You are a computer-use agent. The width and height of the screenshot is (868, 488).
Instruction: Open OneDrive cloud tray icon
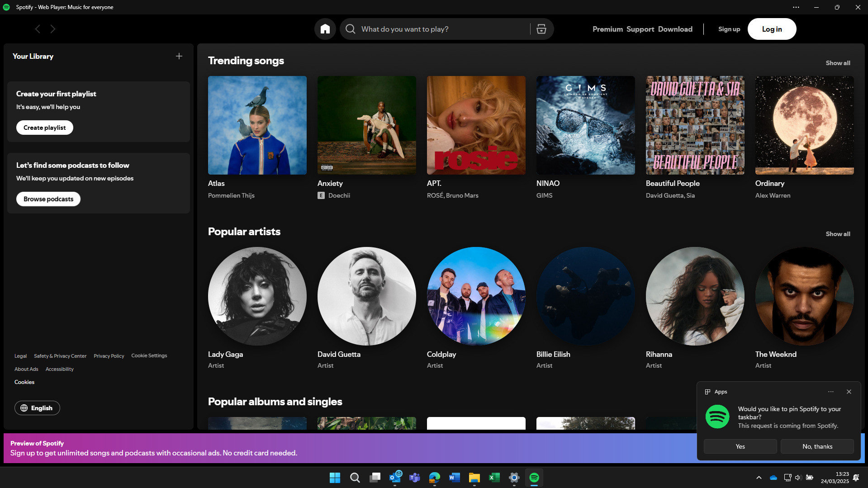(773, 478)
